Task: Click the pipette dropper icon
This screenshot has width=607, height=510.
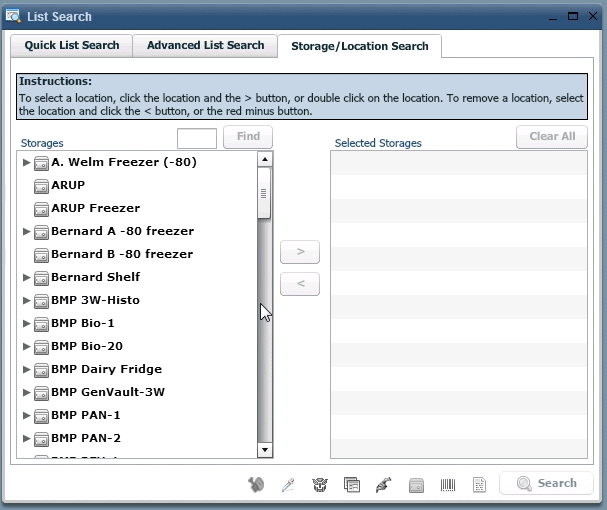Action: [288, 485]
